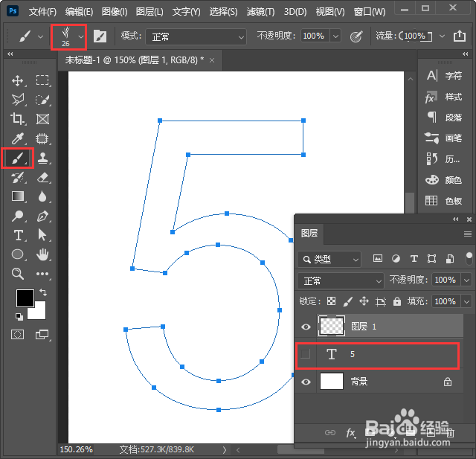Open the 画笔 brush panel
The image size is (476, 459).
(x=445, y=138)
